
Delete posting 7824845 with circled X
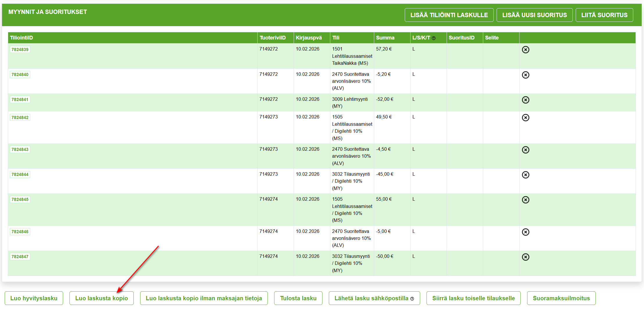pos(525,200)
